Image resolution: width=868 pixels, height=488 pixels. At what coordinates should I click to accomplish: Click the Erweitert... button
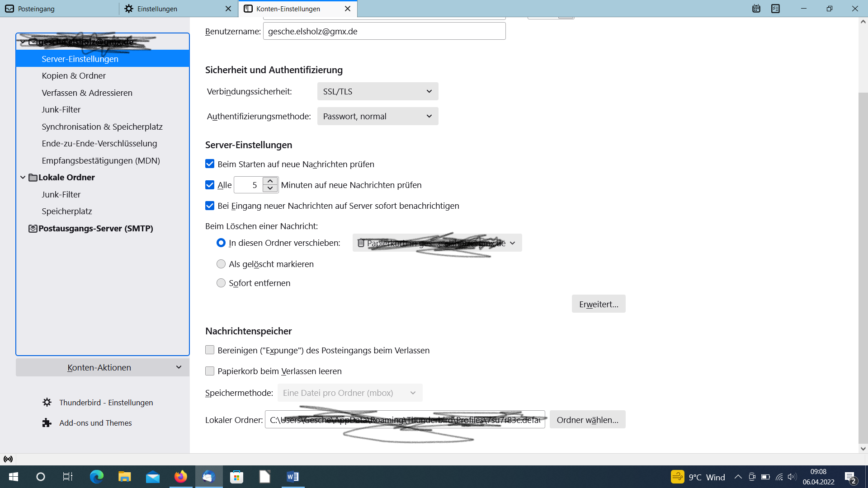click(x=598, y=304)
